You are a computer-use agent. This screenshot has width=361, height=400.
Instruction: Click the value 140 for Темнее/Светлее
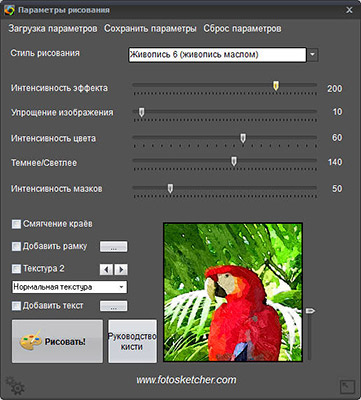click(x=334, y=162)
